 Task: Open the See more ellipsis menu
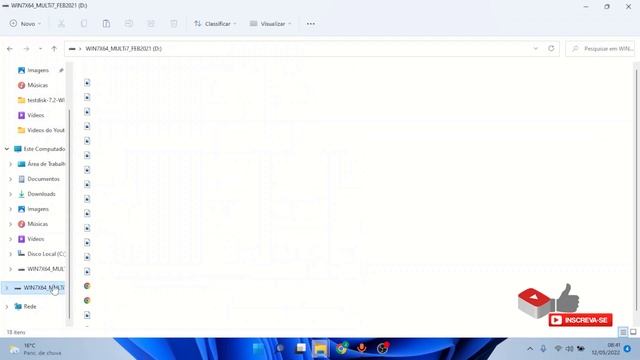[x=311, y=24]
